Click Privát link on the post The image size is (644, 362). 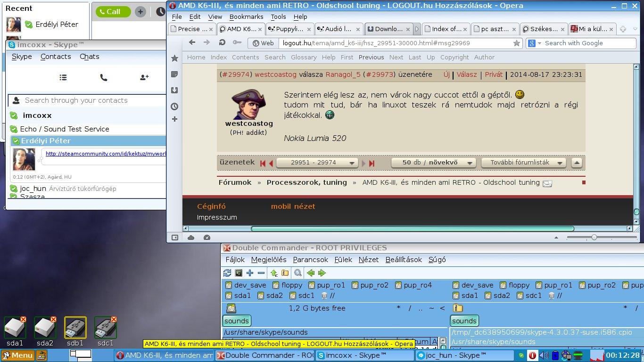coord(494,74)
